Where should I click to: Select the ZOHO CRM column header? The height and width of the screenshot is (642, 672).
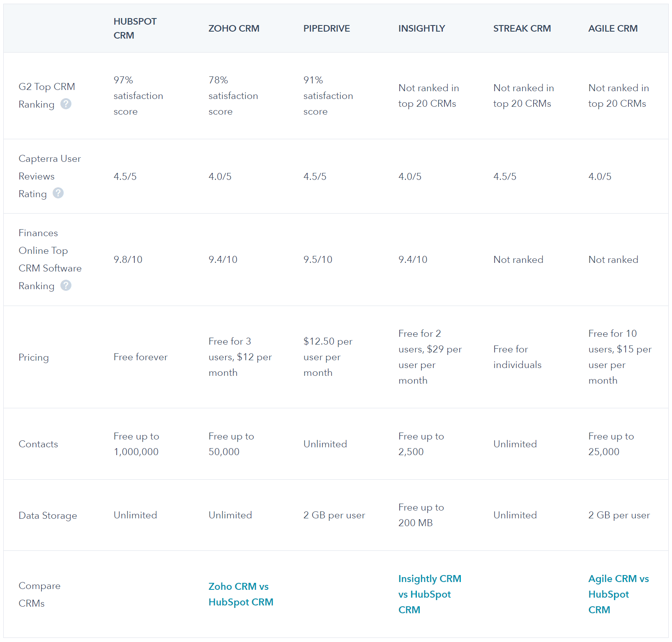pyautogui.click(x=234, y=28)
